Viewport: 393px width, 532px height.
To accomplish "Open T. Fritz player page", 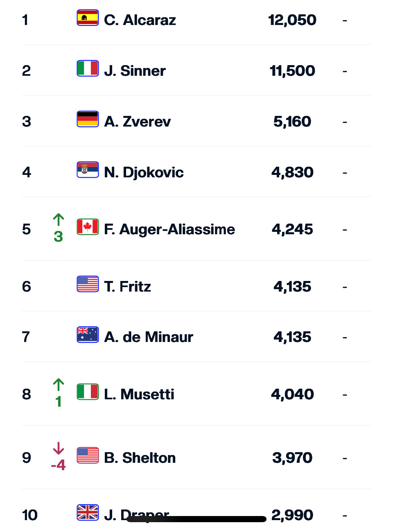I will click(127, 287).
